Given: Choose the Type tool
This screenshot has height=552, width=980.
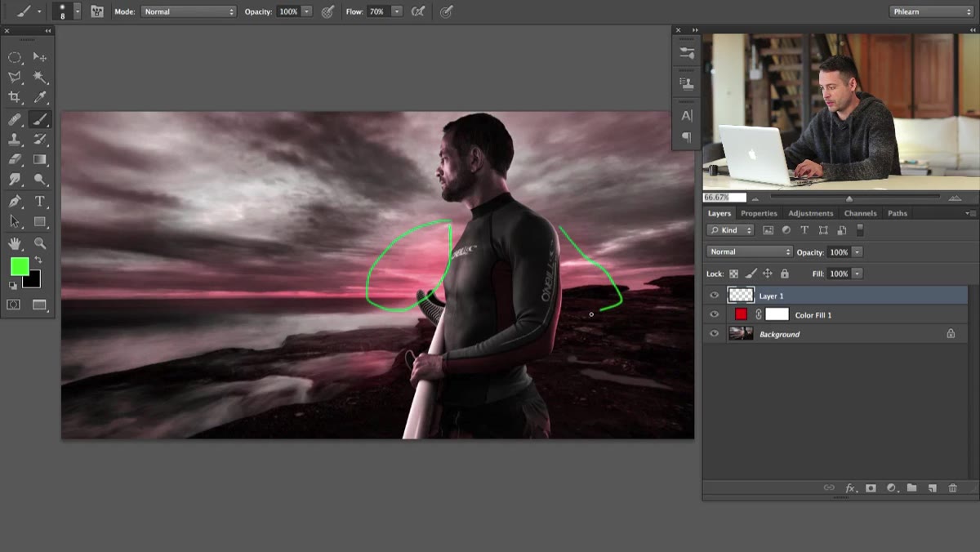Looking at the screenshot, I should pyautogui.click(x=39, y=201).
